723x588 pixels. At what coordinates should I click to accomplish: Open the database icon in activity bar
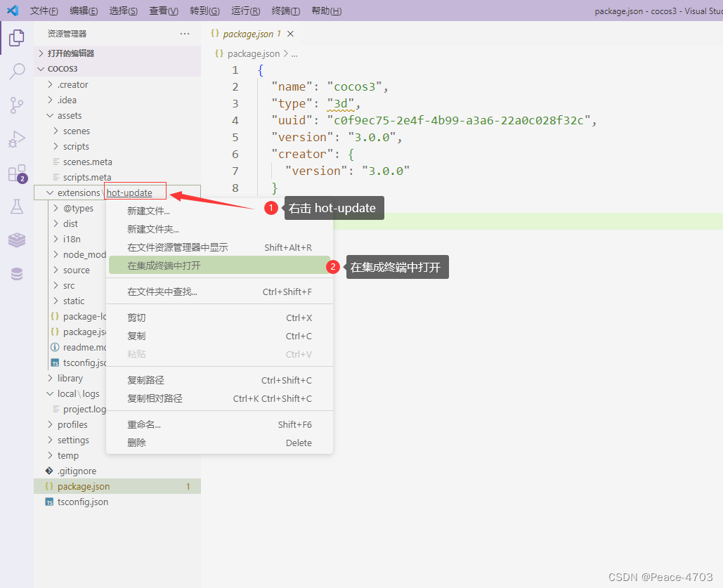(17, 274)
